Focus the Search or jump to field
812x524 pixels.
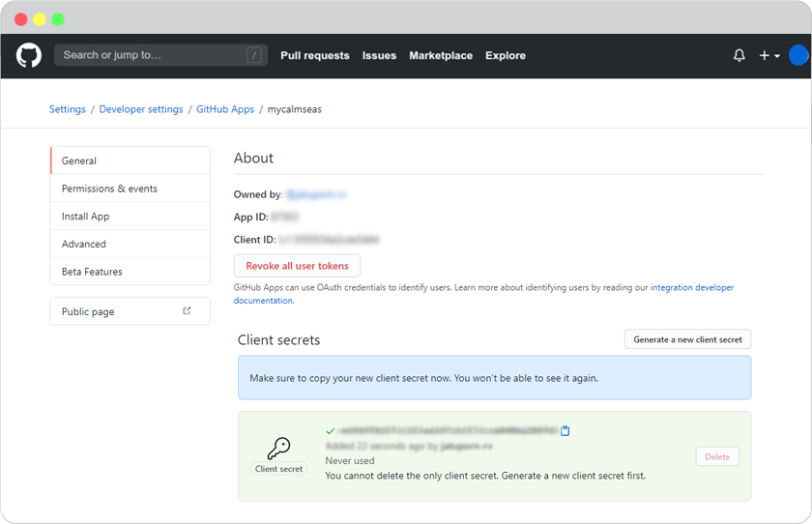(x=160, y=55)
